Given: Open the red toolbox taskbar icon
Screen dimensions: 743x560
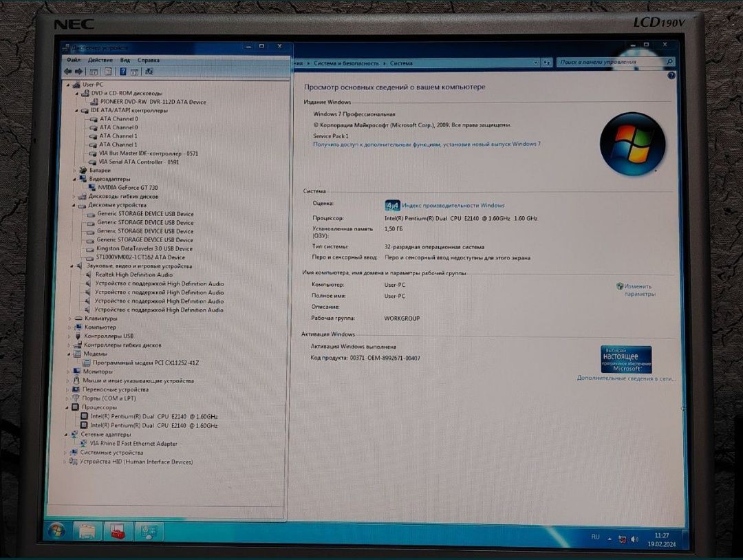Looking at the screenshot, I should 117,531.
